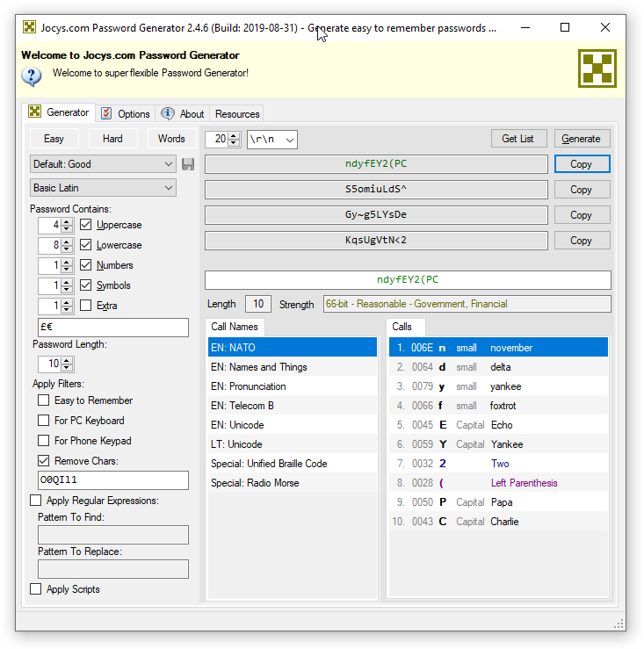This screenshot has height=649, width=644.
Task: Click the Get List button
Action: tap(518, 139)
